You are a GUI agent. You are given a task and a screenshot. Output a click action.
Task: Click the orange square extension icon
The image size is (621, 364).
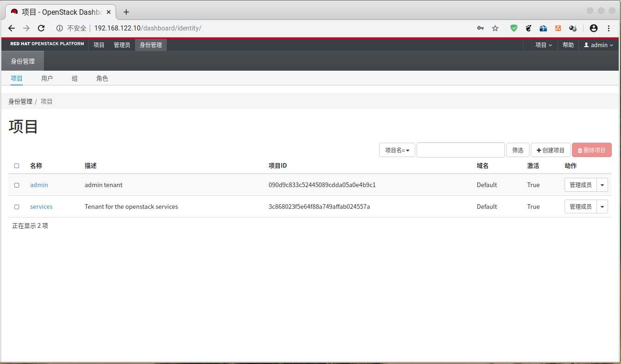pyautogui.click(x=558, y=28)
